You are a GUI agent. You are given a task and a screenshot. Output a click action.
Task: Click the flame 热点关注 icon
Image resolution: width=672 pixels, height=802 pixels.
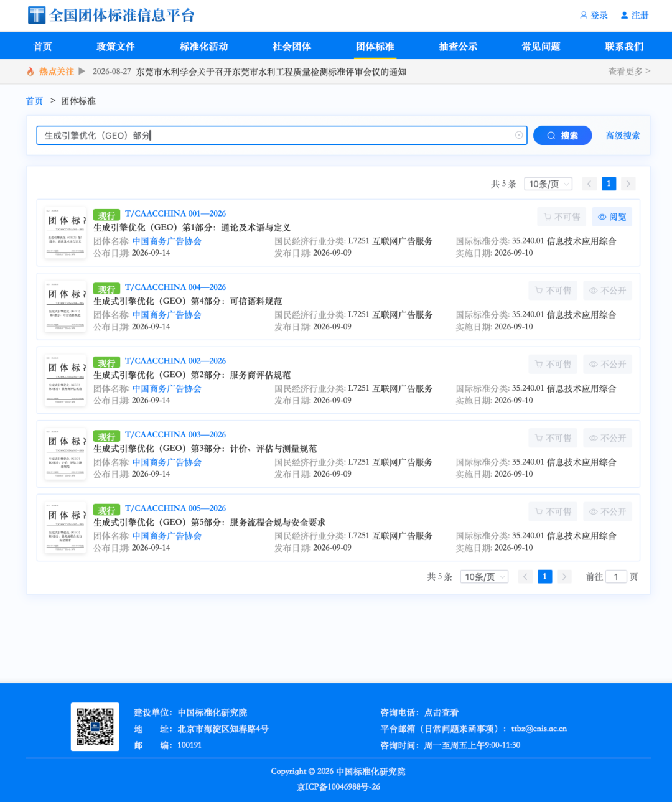coord(30,72)
